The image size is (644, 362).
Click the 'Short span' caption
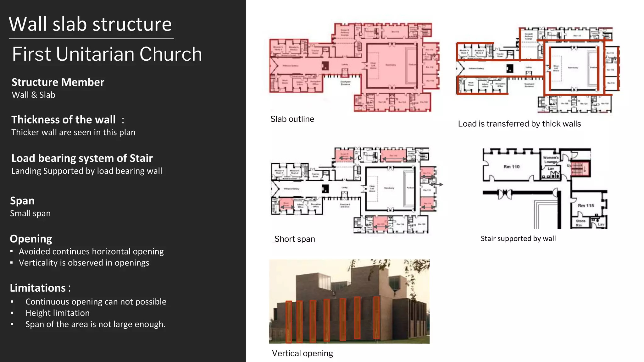pos(295,239)
